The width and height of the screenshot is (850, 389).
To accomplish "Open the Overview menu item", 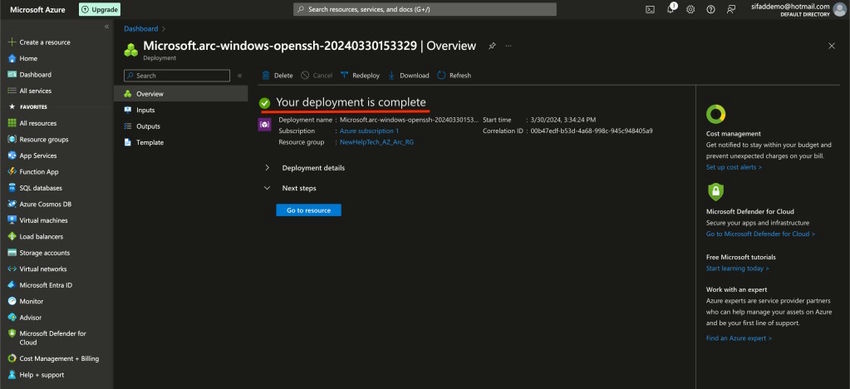I will [x=181, y=94].
